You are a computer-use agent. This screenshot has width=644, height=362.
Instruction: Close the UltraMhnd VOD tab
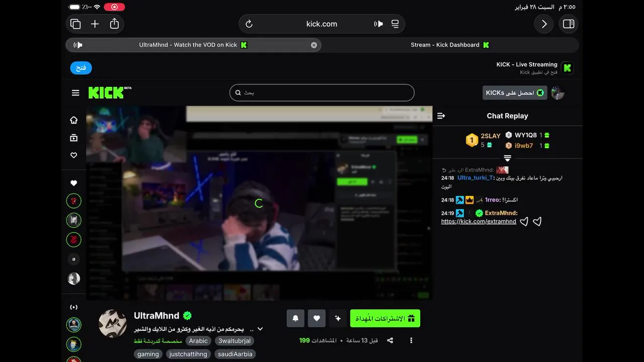tap(314, 45)
